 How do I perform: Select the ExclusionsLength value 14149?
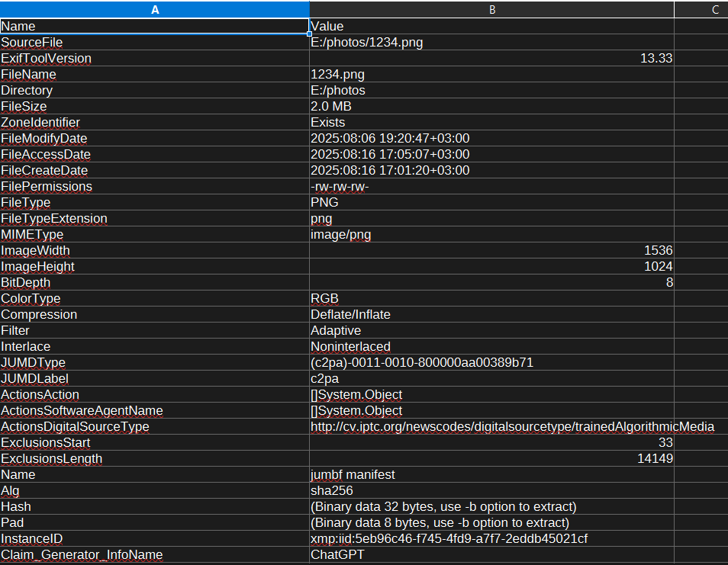655,459
